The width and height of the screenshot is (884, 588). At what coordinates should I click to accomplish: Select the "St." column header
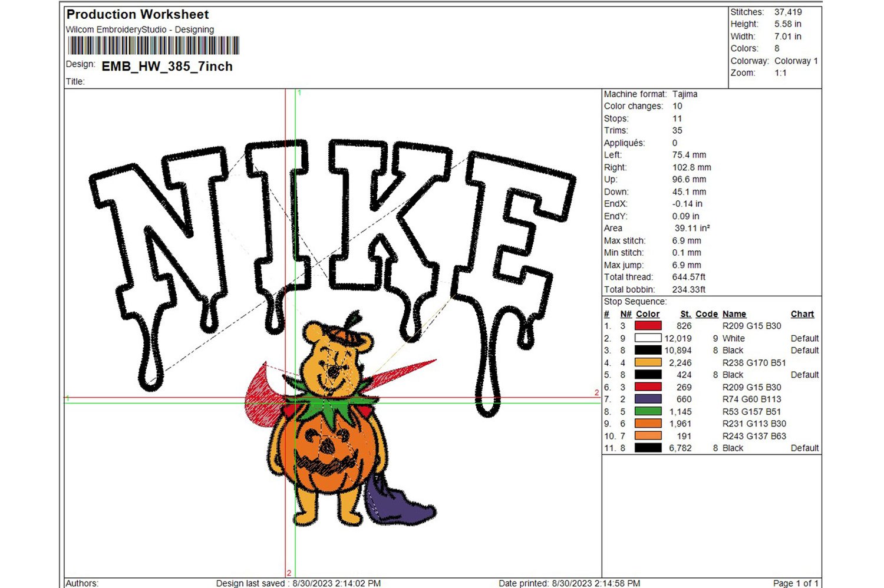coord(685,314)
